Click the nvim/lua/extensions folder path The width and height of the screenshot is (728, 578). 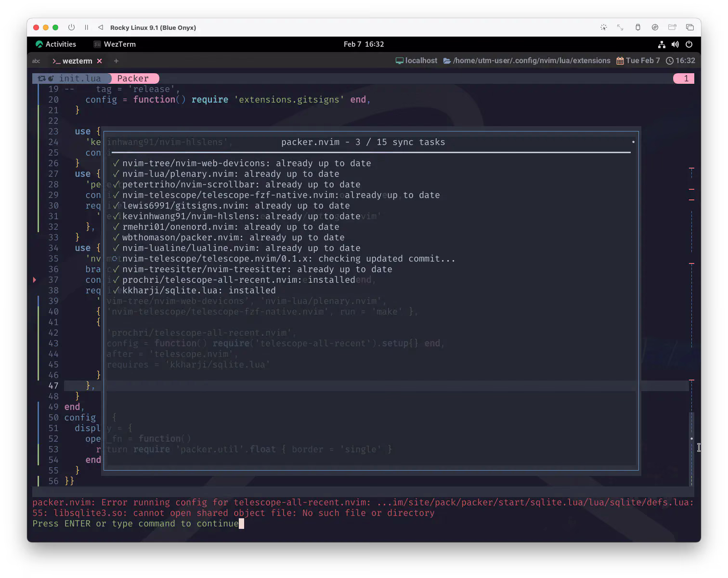pos(527,61)
